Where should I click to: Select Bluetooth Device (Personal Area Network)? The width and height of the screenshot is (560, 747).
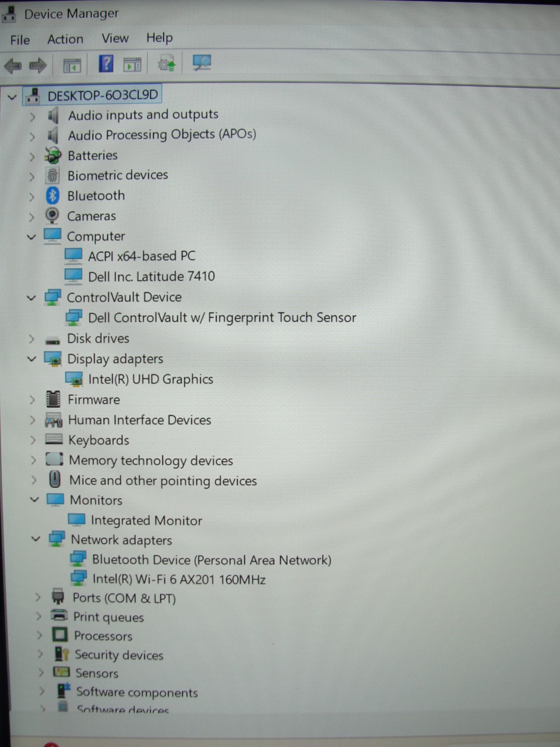click(212, 560)
